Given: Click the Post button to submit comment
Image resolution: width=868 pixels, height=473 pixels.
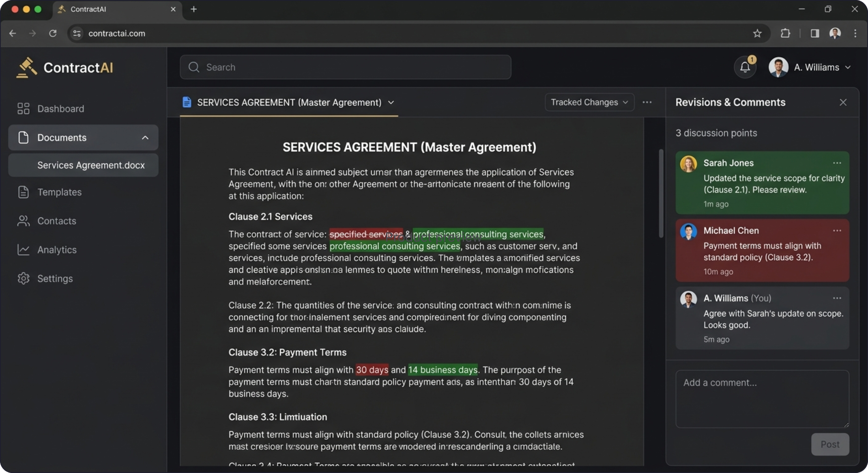Looking at the screenshot, I should click(x=830, y=444).
